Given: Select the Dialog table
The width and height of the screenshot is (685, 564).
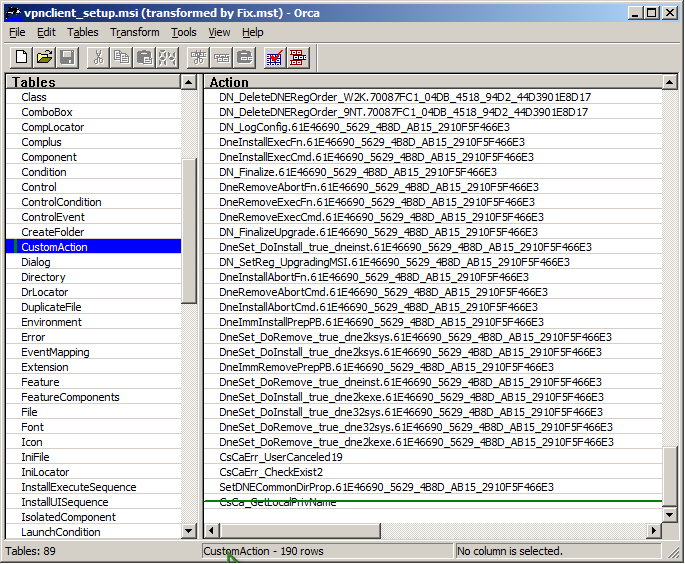Looking at the screenshot, I should tap(93, 262).
